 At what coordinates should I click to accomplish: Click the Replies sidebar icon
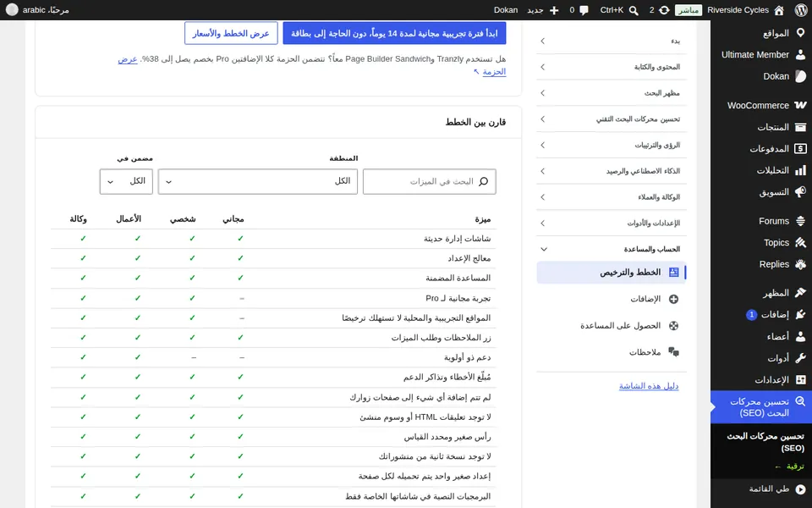[x=800, y=264]
